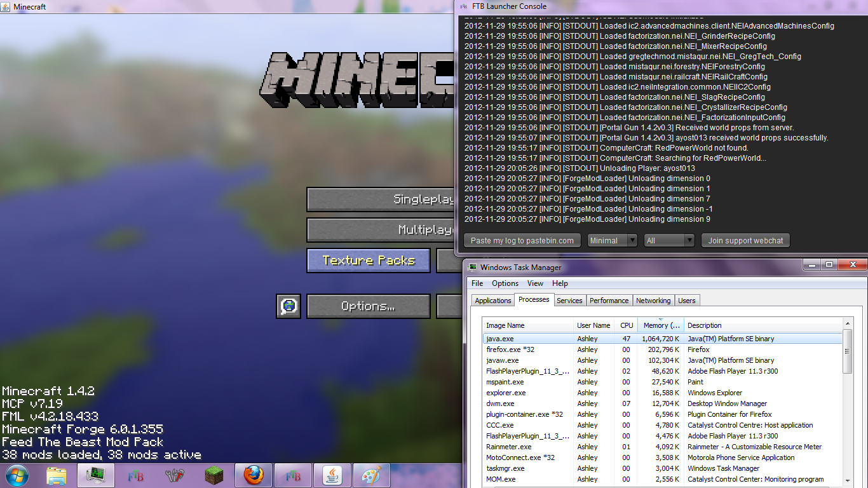The height and width of the screenshot is (488, 868).
Task: Select plugin-container.exe *32 process row
Action: coord(662,414)
